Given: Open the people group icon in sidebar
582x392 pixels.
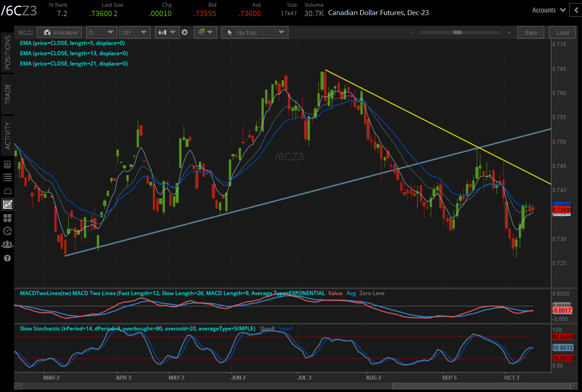Looking at the screenshot, I should click(7, 244).
